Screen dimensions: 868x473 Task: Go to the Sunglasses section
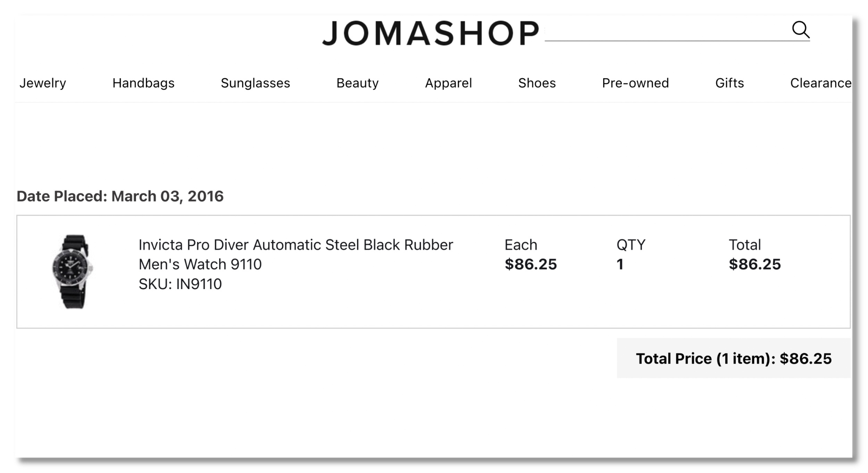pos(255,83)
